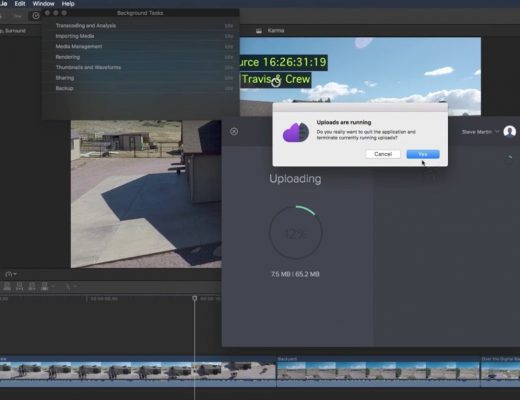This screenshot has width=520, height=400.
Task: Click the connect clip to storyline icon
Action: click(7, 286)
